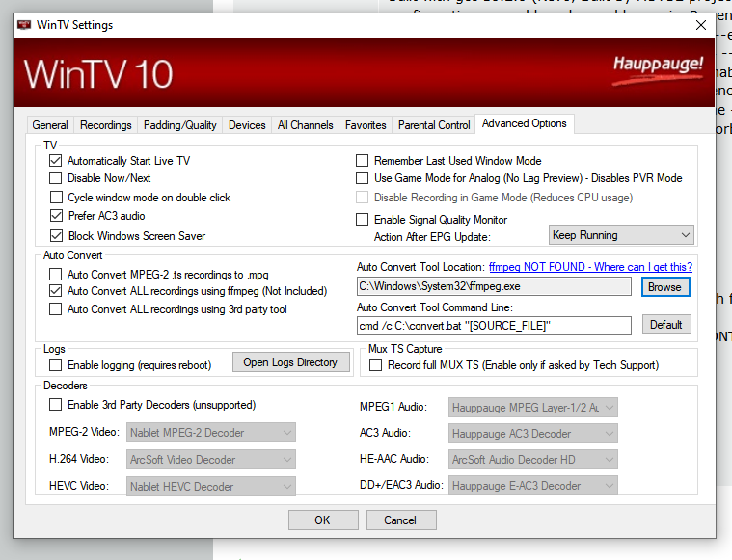Click Browse for convert tool location
This screenshot has width=732, height=560.
point(664,287)
